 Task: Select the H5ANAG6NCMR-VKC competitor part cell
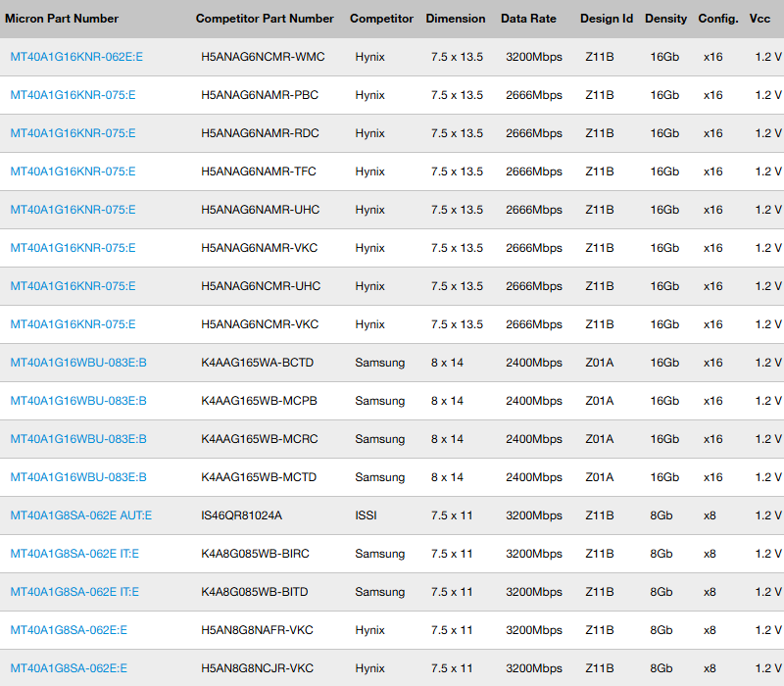[x=260, y=324]
